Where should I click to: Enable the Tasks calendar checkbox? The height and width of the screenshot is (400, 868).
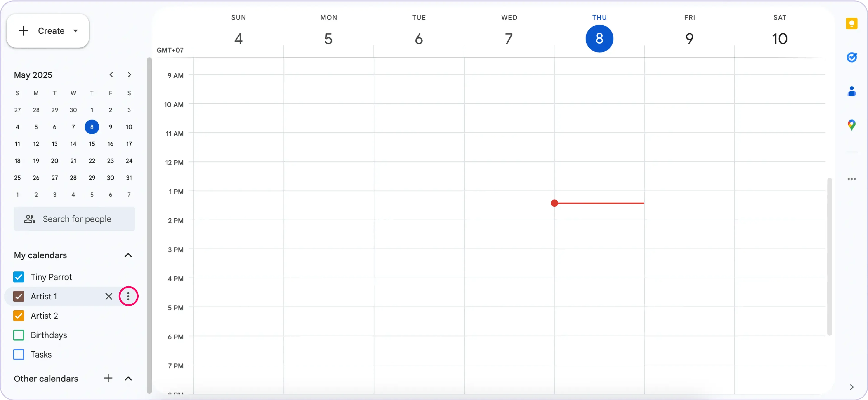19,355
